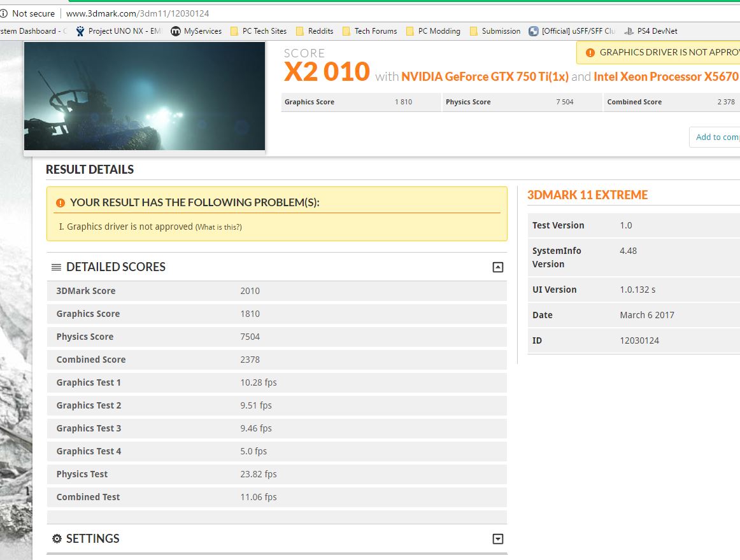Click the Graphics Test 2 value 9.51 fps
The width and height of the screenshot is (740, 560).
click(x=256, y=405)
